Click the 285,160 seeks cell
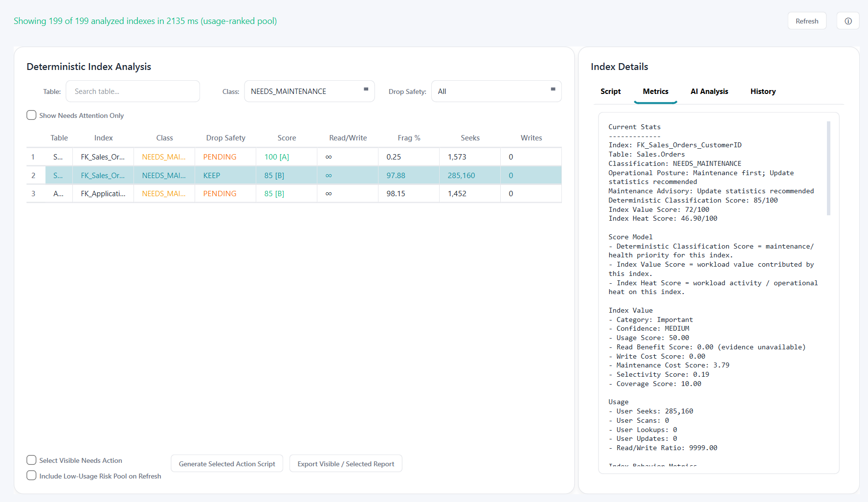The height and width of the screenshot is (502, 868). click(470, 175)
